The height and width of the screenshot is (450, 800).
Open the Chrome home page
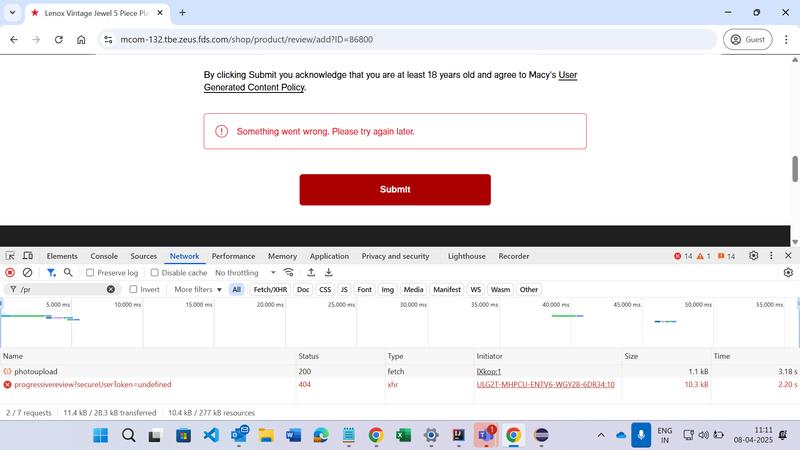pos(81,39)
